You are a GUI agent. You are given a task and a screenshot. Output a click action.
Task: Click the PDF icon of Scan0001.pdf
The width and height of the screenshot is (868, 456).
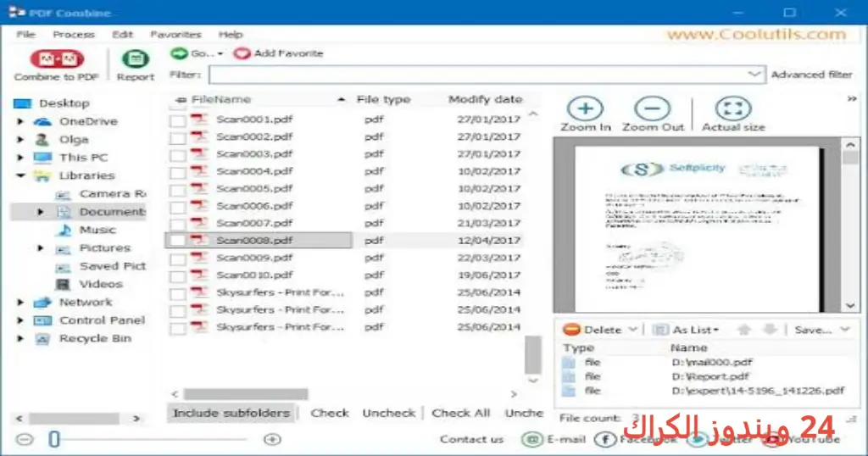(x=198, y=119)
